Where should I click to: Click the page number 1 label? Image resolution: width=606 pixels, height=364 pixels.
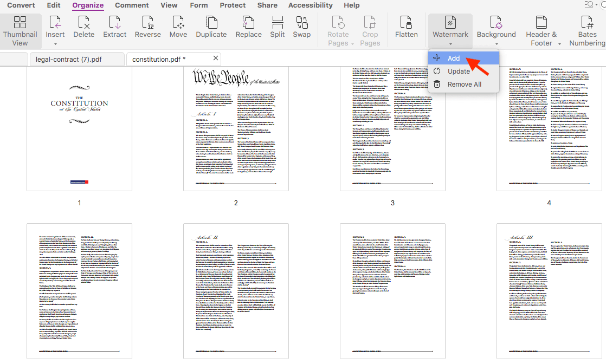click(x=79, y=203)
